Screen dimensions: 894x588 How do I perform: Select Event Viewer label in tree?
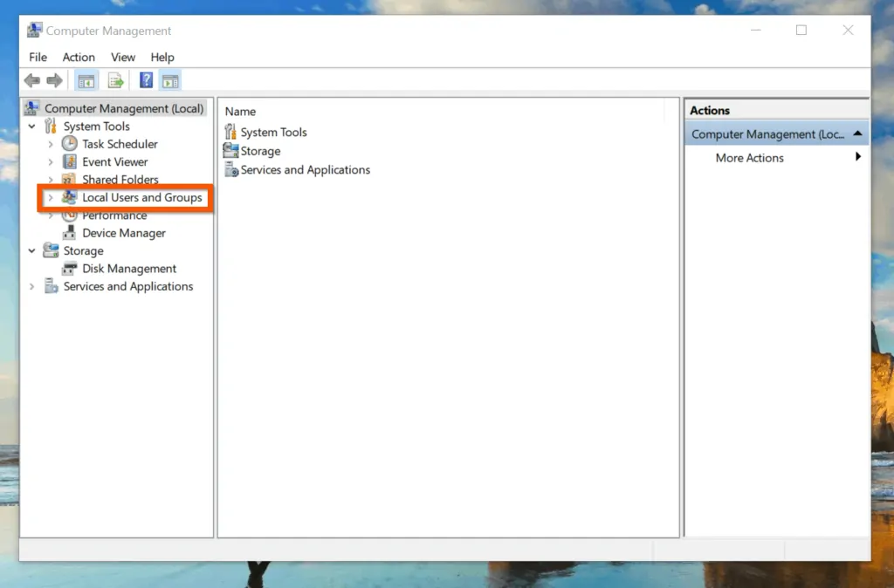point(114,161)
